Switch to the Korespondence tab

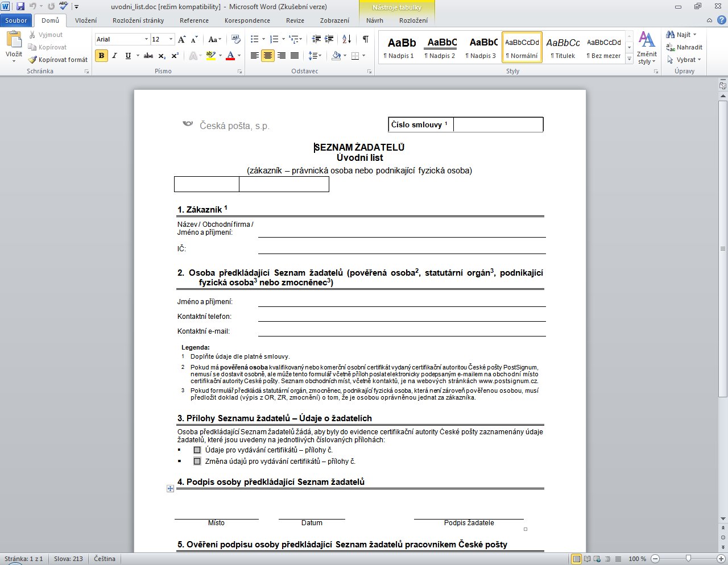tap(247, 20)
